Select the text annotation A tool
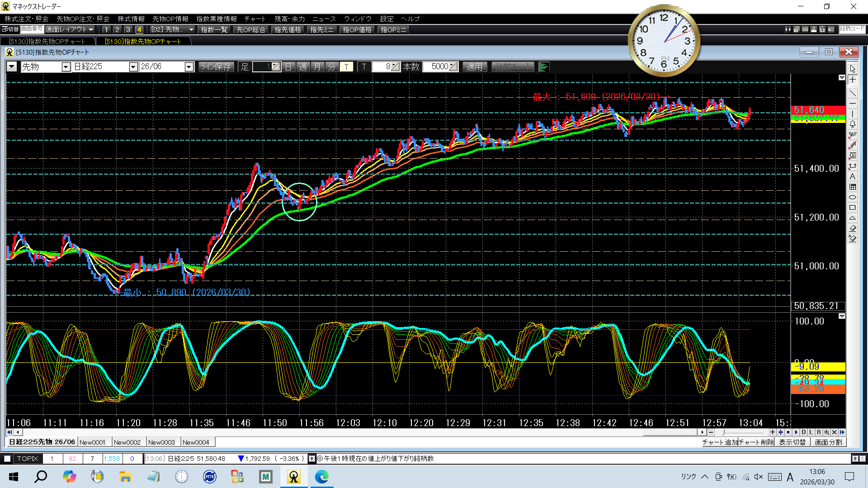 point(852,177)
